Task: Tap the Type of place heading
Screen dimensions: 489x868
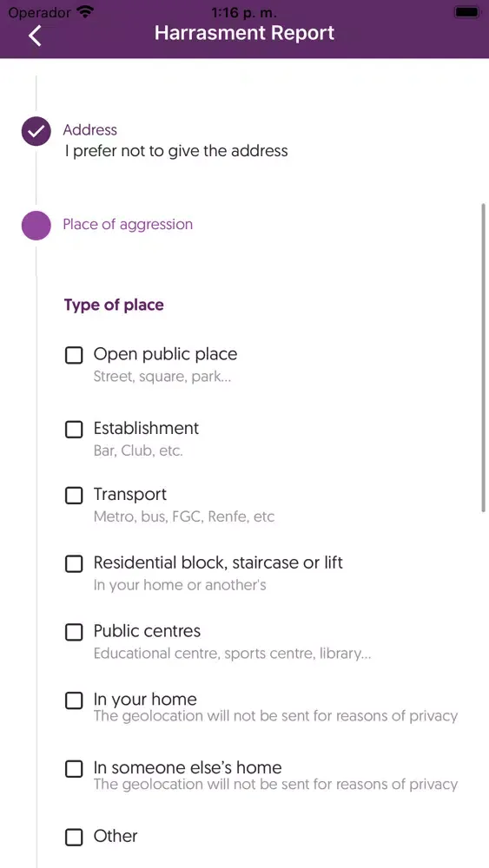Action: pyautogui.click(x=114, y=305)
